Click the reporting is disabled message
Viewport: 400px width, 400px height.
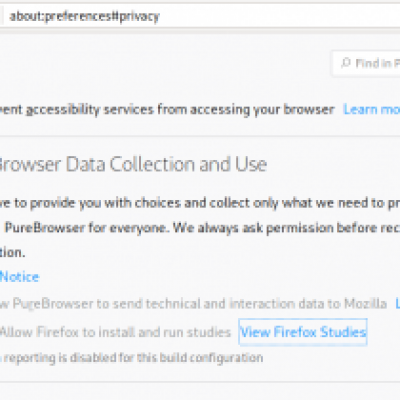tap(131, 358)
